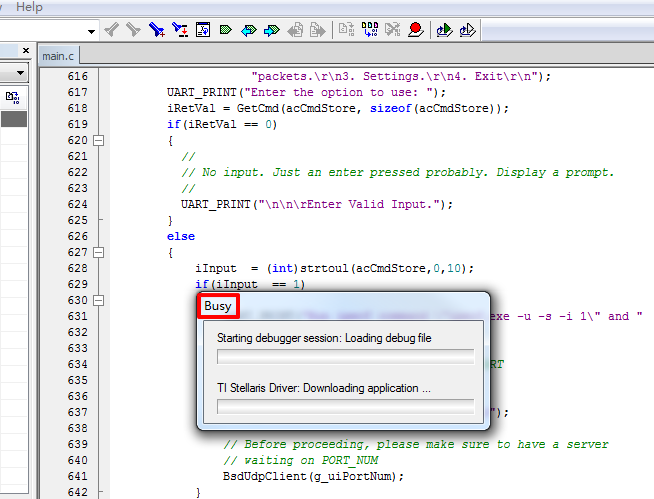The height and width of the screenshot is (499, 654).
Task: Toggle breakpoint with red dot icon
Action: 415,30
